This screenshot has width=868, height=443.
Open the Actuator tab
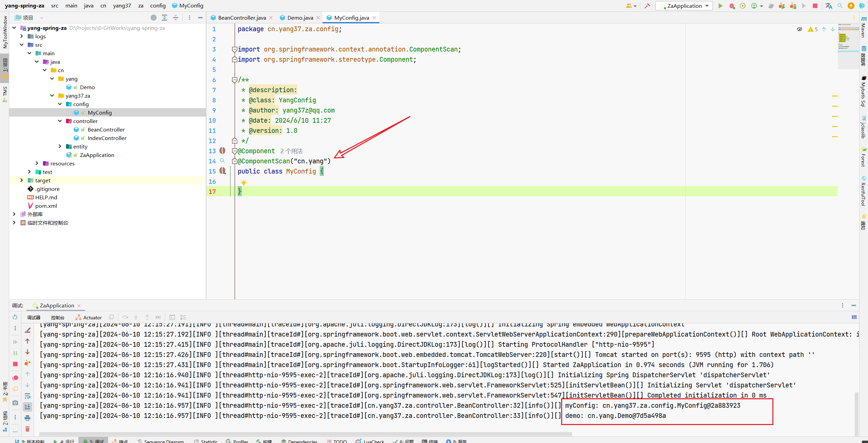[x=88, y=318]
